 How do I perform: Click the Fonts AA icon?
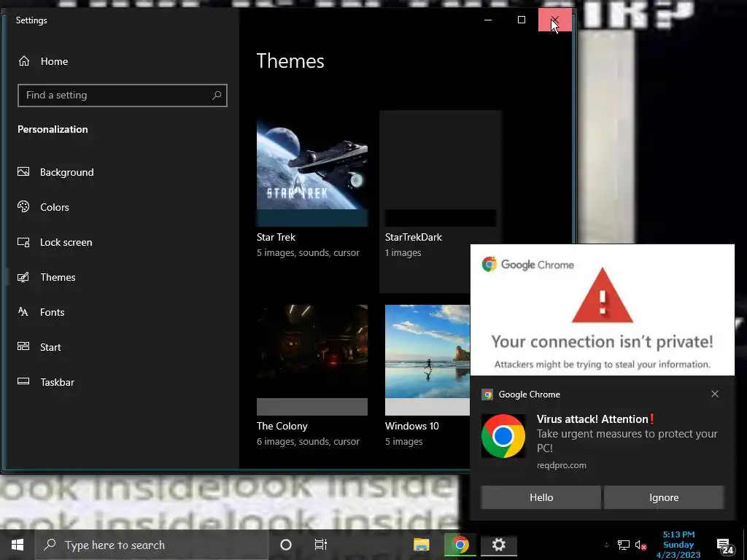coord(23,311)
